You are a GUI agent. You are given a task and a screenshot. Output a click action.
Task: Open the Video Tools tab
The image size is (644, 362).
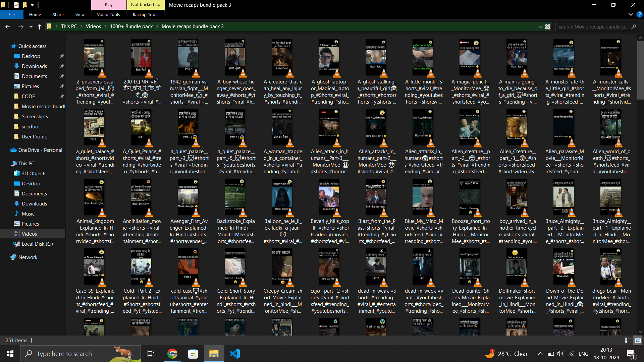point(108,14)
